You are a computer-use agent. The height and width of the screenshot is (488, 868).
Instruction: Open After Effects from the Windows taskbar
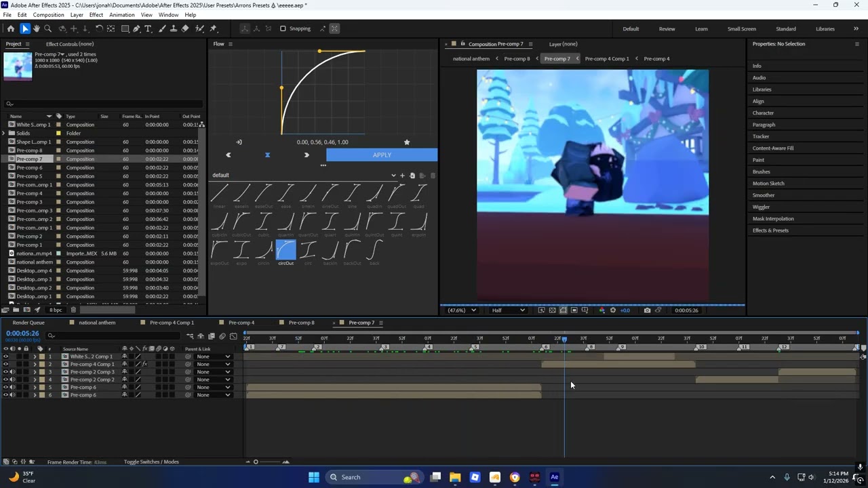[555, 477]
